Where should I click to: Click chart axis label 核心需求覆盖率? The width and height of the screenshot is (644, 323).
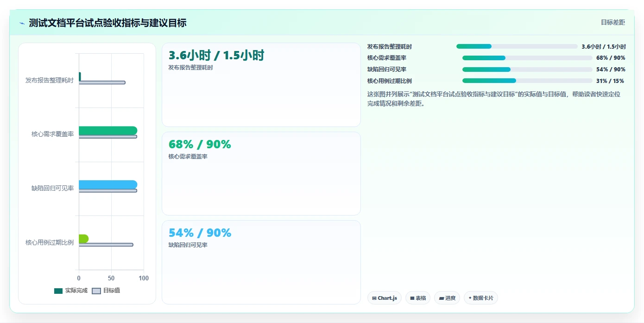coord(53,134)
